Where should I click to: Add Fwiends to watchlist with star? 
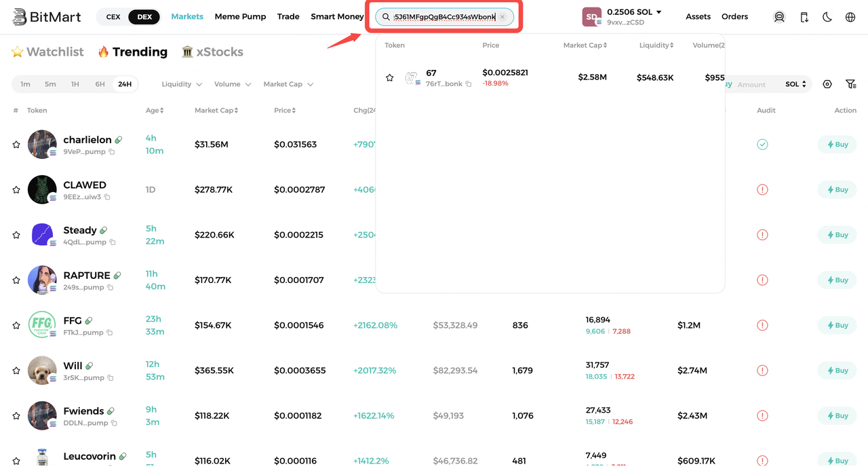16,415
